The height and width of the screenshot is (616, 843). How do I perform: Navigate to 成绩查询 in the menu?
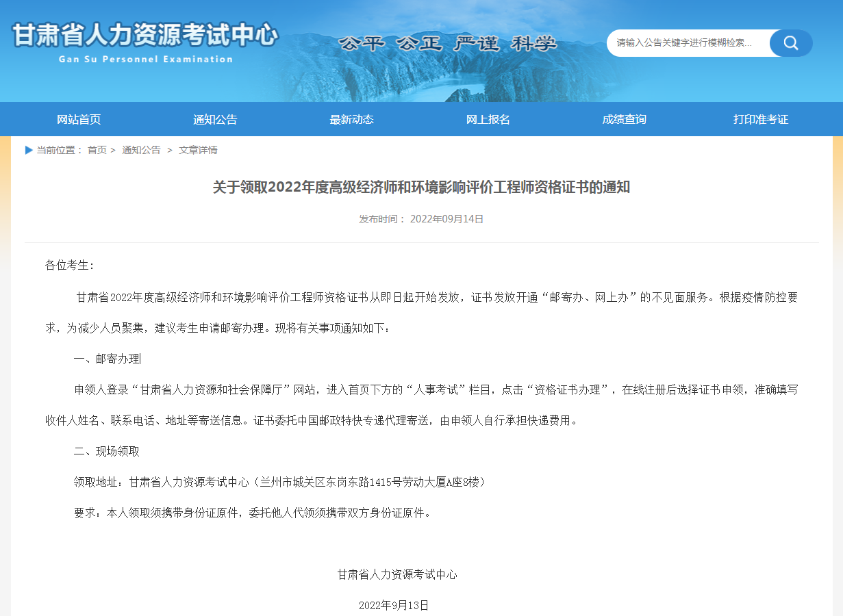624,120
